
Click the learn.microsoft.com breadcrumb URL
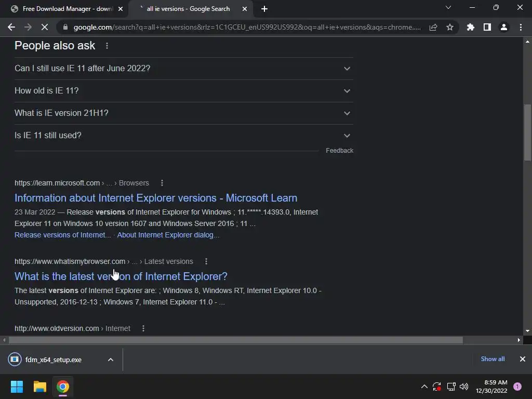pyautogui.click(x=82, y=183)
